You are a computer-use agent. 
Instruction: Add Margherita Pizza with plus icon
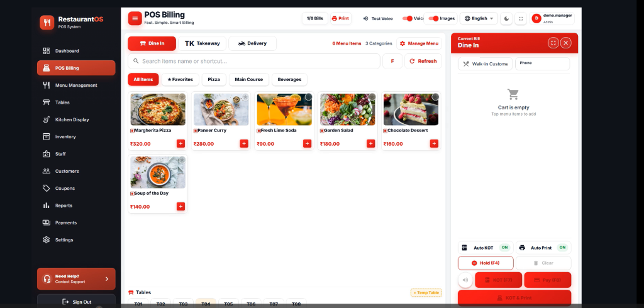pos(180,144)
